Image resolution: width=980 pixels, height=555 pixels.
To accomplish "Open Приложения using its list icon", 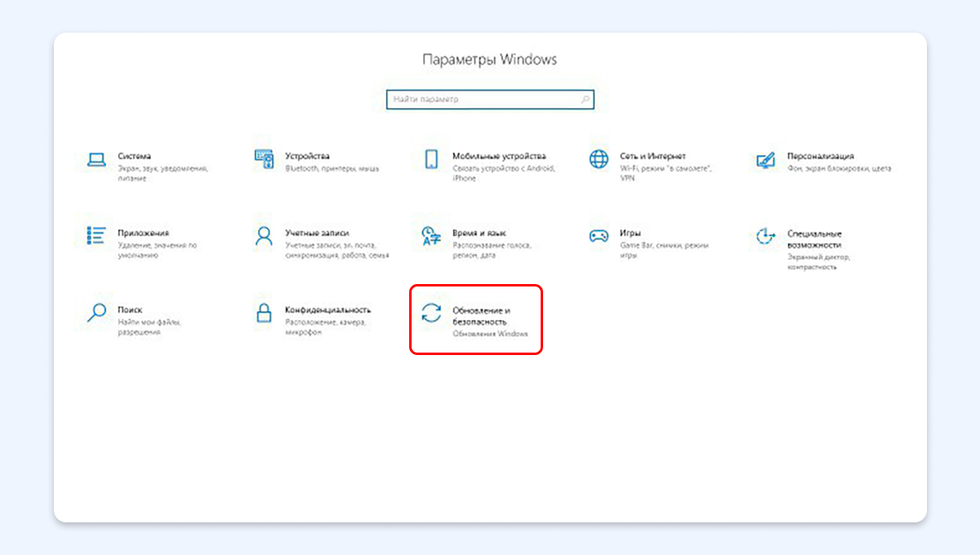I will tap(96, 236).
